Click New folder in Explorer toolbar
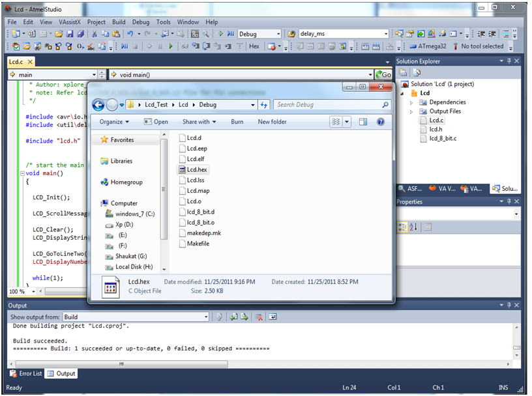Image resolution: width=532 pixels, height=396 pixels. click(272, 122)
